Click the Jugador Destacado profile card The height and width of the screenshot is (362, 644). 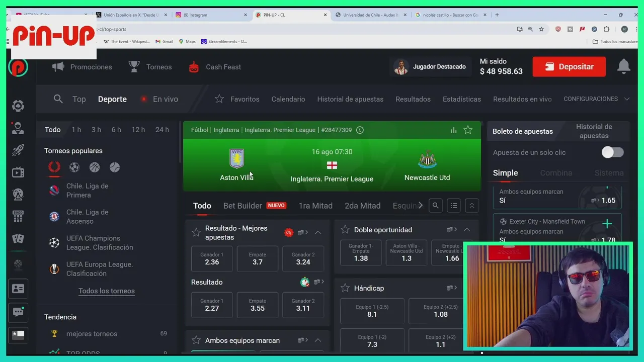[431, 66]
